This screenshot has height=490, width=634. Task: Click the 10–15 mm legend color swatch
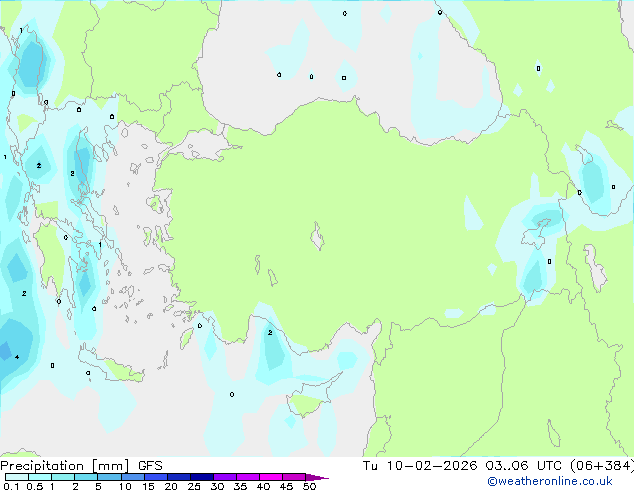coord(132,477)
